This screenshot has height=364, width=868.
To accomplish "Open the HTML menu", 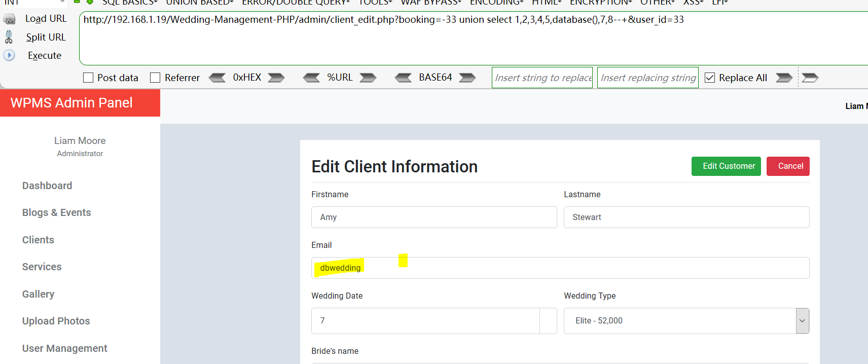I will click(547, 3).
